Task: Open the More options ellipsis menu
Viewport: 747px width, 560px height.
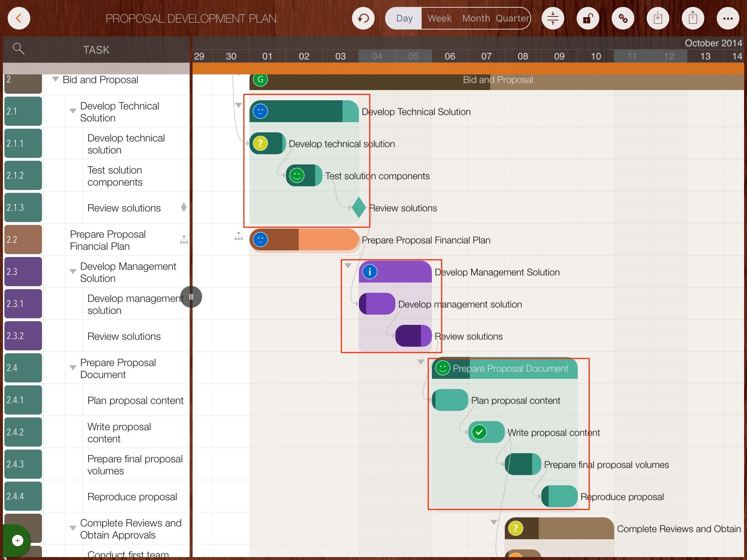Action: [x=728, y=18]
